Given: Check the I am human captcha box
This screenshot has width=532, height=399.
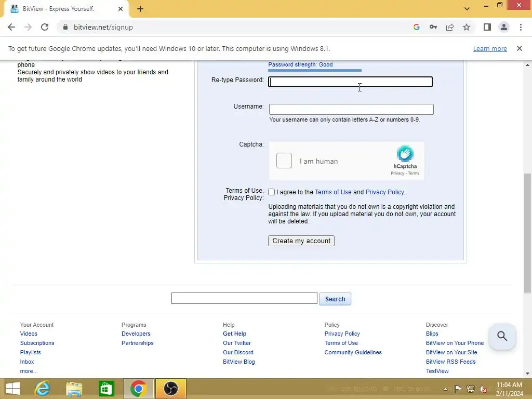Looking at the screenshot, I should (x=284, y=161).
